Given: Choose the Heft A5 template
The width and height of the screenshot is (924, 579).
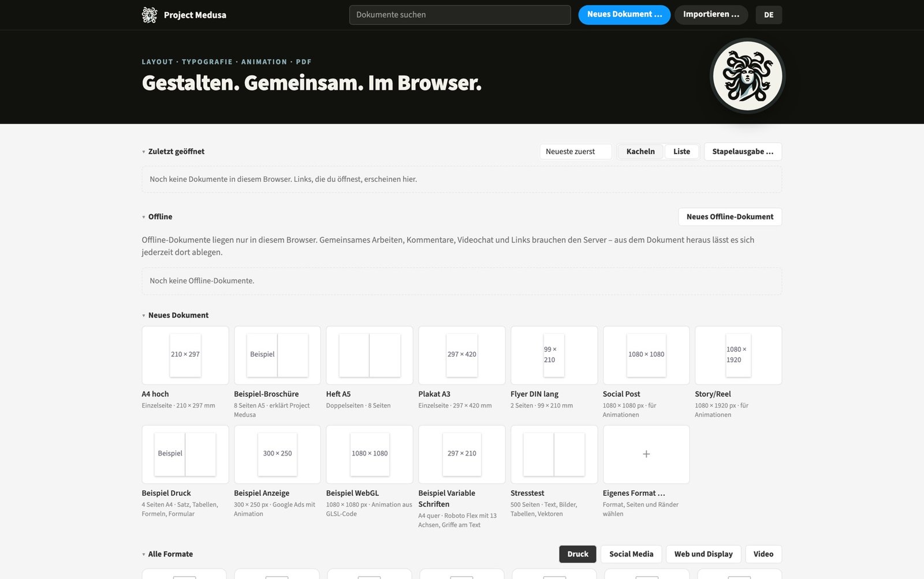Looking at the screenshot, I should pos(370,355).
